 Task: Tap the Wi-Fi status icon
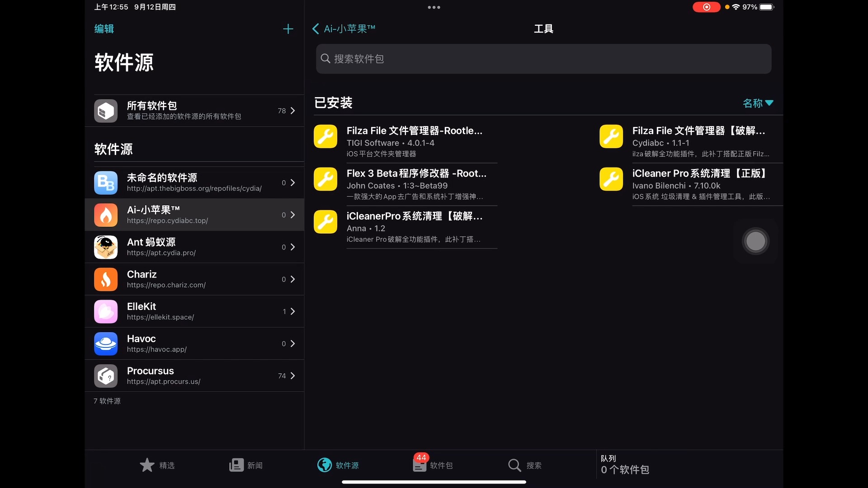[x=736, y=7]
